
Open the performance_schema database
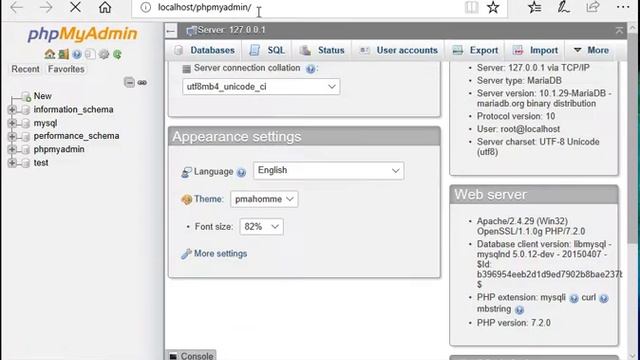[x=76, y=136]
